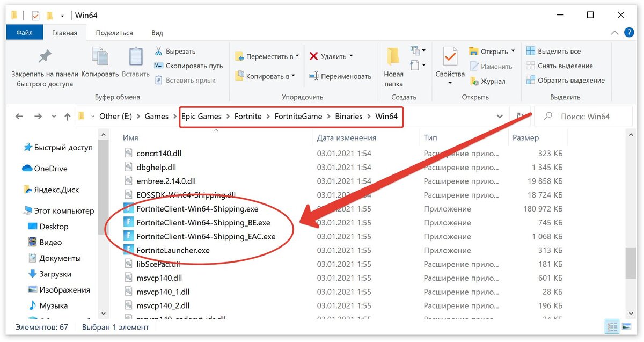Pin the folder to the Quick access panel

(x=45, y=68)
